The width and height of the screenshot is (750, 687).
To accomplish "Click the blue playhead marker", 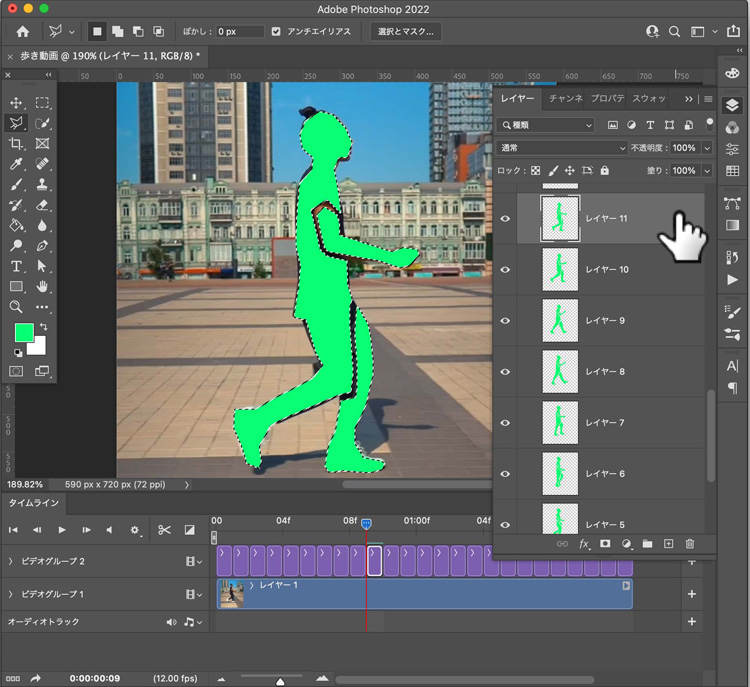I will pyautogui.click(x=366, y=524).
